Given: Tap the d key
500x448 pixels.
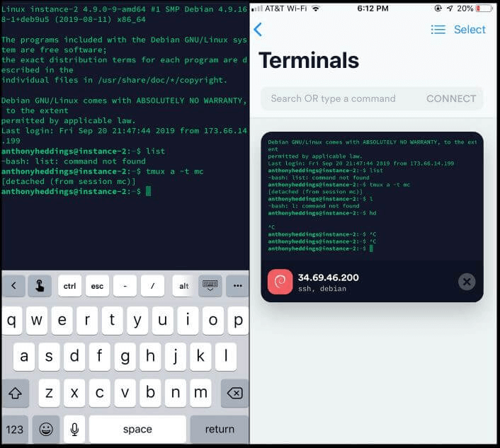Looking at the screenshot, I should [74, 357].
